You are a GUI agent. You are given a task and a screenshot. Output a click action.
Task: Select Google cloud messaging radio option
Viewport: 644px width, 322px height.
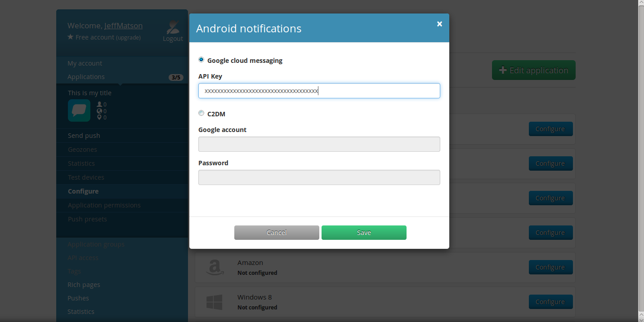pos(201,60)
